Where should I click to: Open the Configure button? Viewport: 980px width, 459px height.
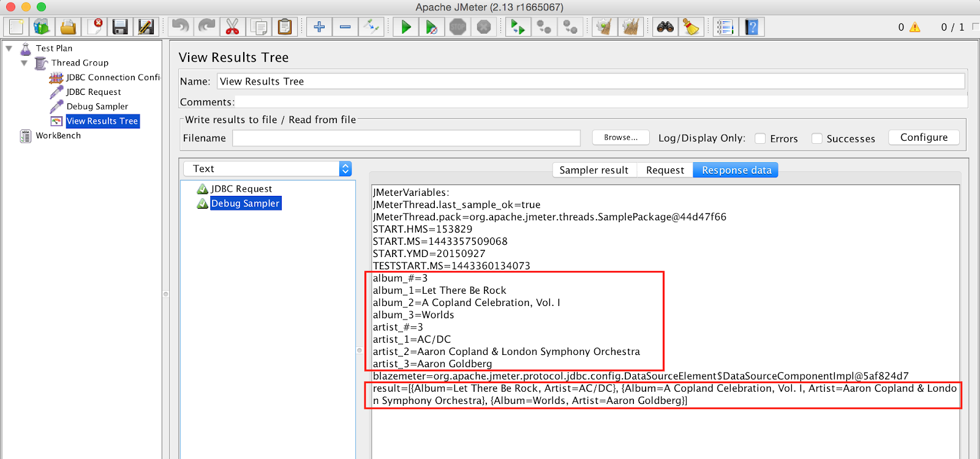click(924, 138)
